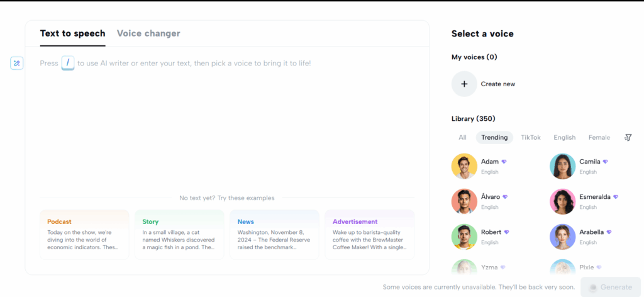Choose Camila's voice avatar

[562, 166]
